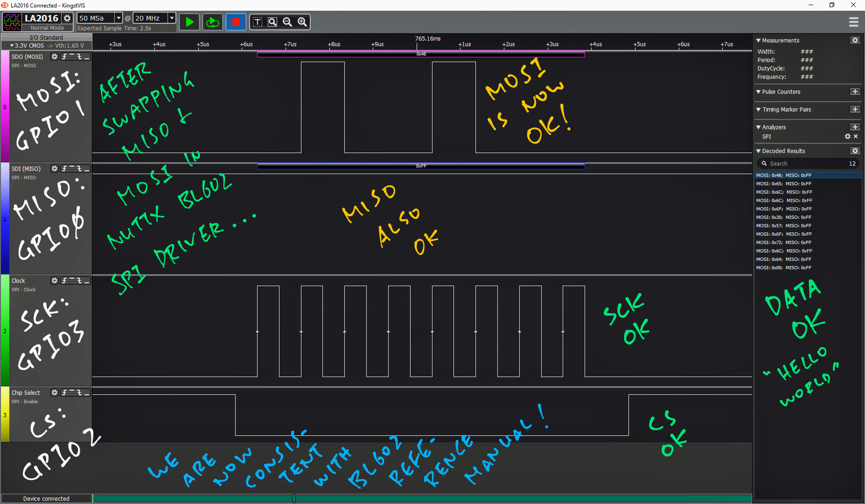This screenshot has width=865, height=504.
Task: Set falling-edge trigger on Clock channel
Action: 79,281
